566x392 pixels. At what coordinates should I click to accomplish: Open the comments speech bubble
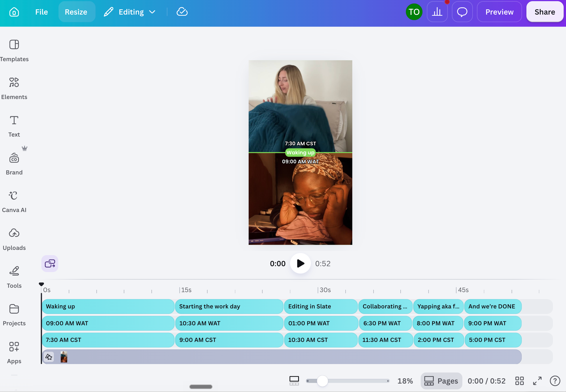pos(462,12)
